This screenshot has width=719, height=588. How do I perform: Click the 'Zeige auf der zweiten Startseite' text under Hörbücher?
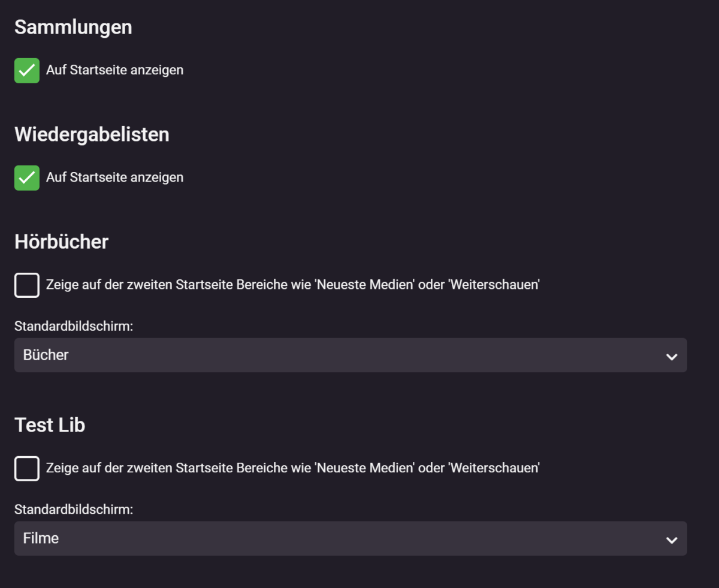point(292,285)
